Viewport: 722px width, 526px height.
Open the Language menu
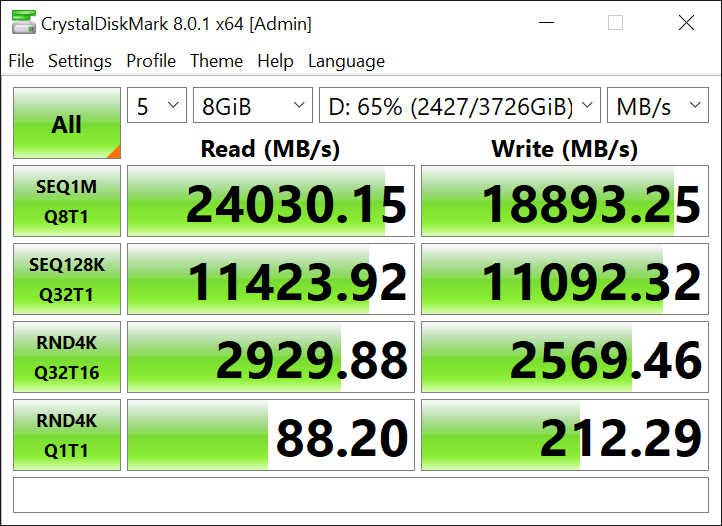pyautogui.click(x=346, y=61)
